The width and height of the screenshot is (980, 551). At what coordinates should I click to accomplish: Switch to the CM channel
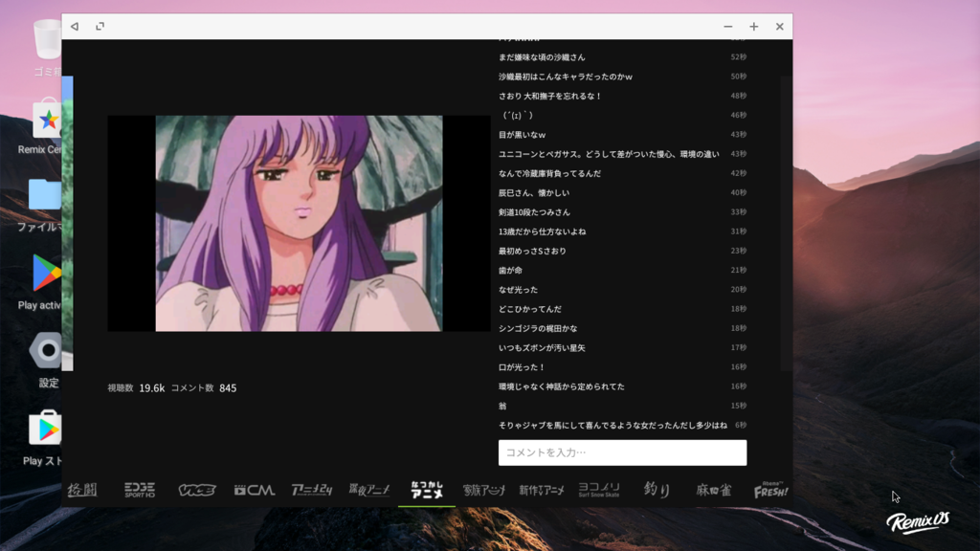coord(255,491)
